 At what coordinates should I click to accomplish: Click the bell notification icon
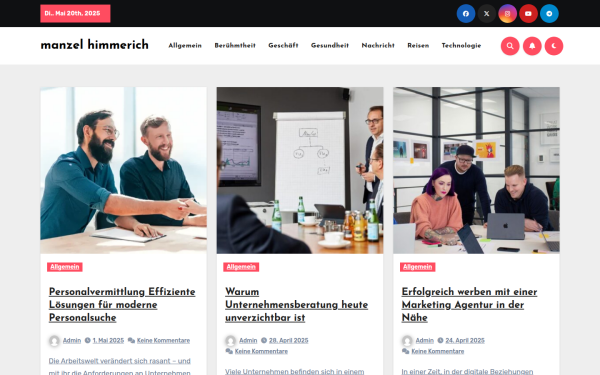click(532, 46)
